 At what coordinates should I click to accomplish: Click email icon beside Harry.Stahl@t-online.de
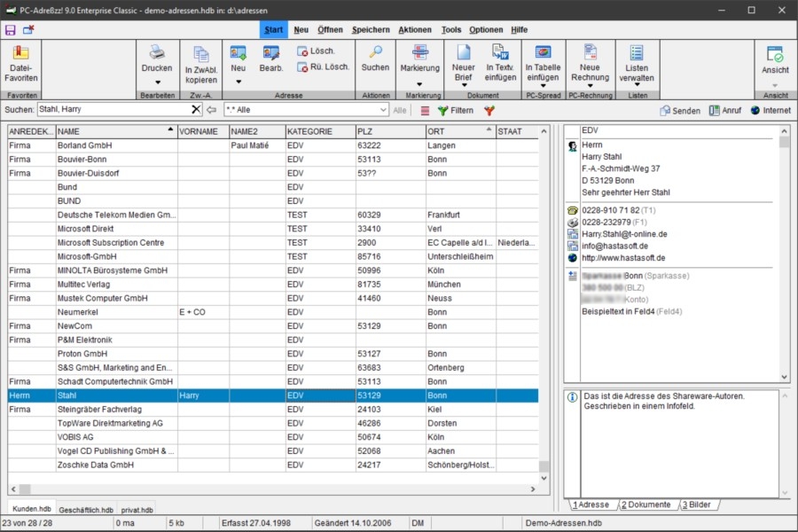(x=573, y=234)
